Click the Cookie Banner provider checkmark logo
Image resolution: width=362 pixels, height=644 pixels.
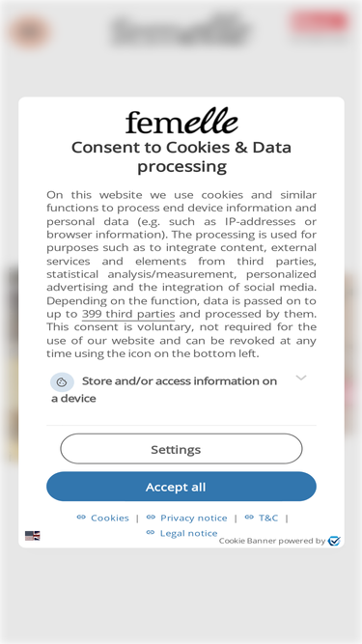(334, 541)
